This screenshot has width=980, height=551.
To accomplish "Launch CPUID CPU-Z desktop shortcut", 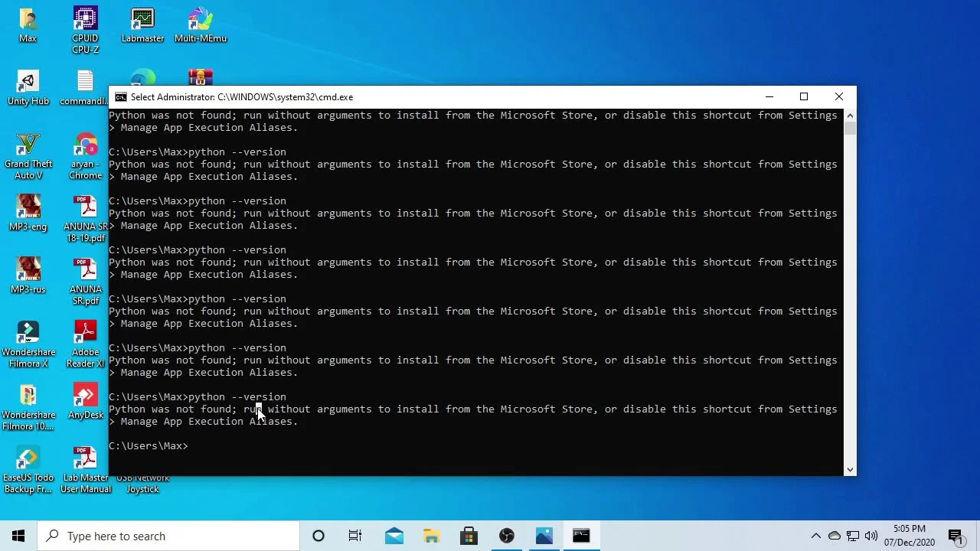I will [85, 30].
